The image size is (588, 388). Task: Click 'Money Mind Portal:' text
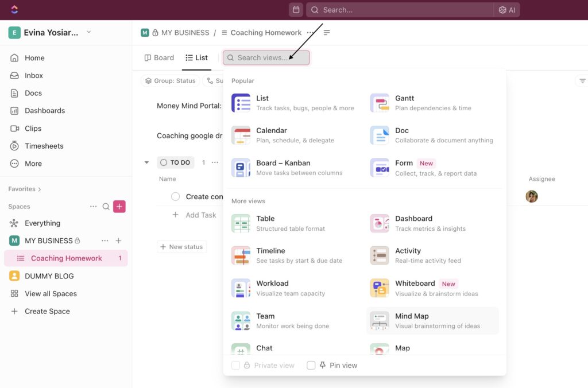coord(189,106)
